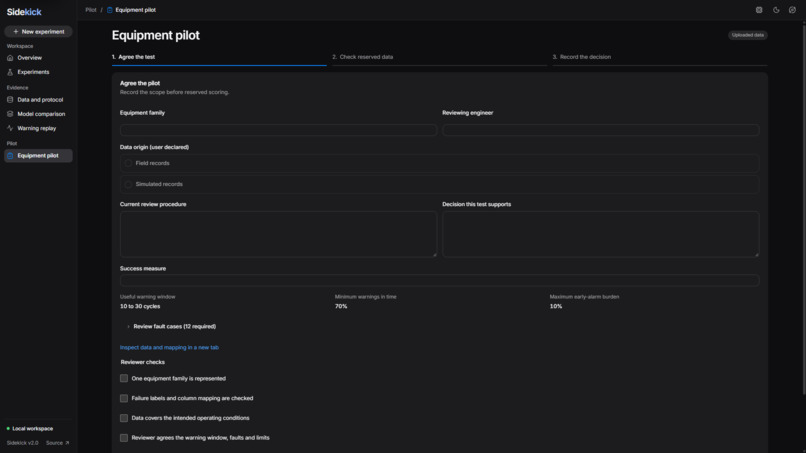806x453 pixels.
Task: Click the Sidekick logo
Action: click(x=24, y=12)
